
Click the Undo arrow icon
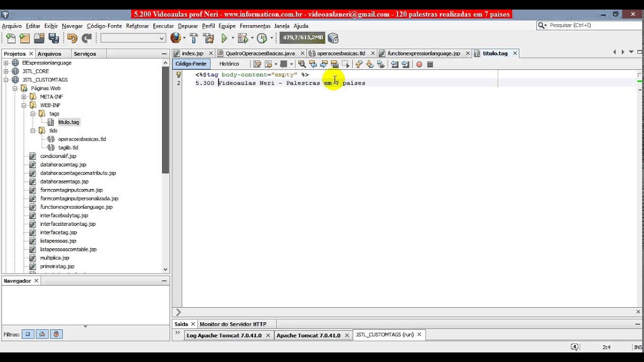[72, 38]
